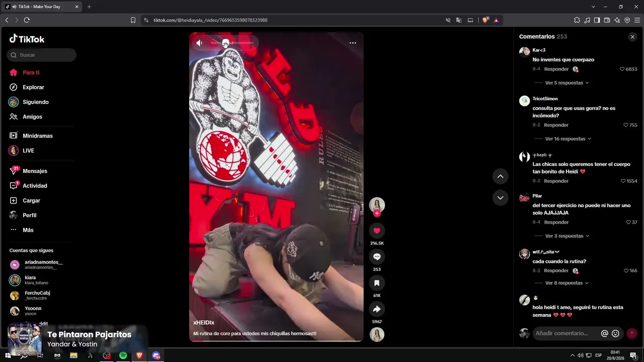
Task: Expand 'Ver 3 respuestas' under Pilar
Action: (x=567, y=236)
